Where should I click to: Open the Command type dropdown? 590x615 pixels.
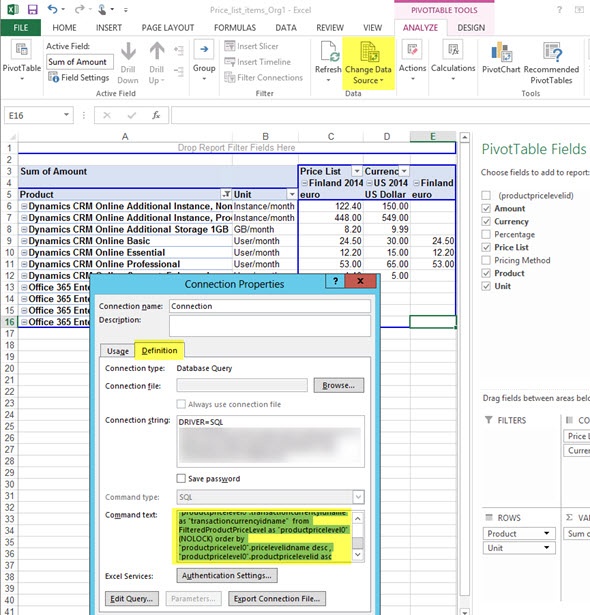pyautogui.click(x=358, y=497)
